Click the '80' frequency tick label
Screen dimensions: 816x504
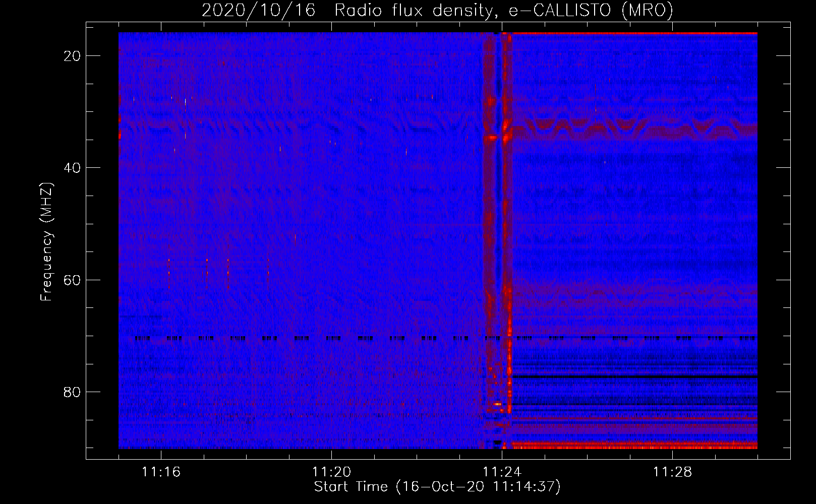(72, 392)
